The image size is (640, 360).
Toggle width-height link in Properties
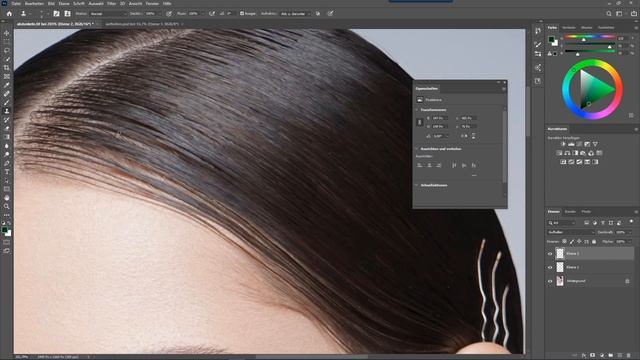tap(420, 122)
